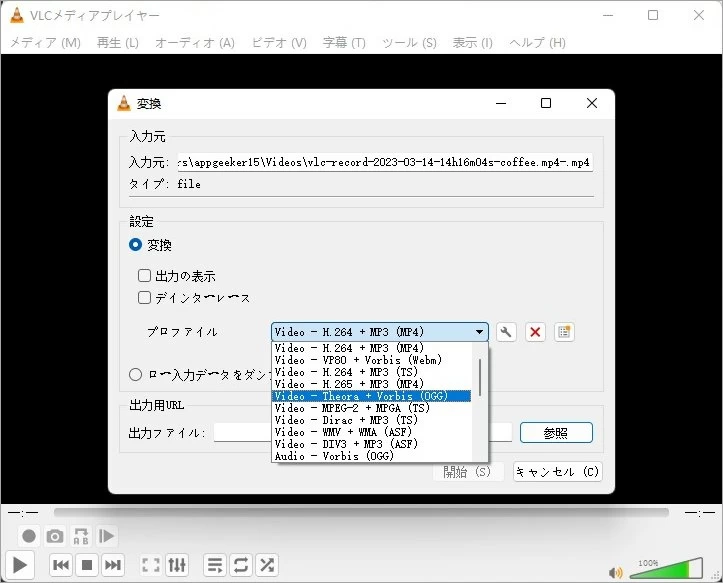Click the 出力ファイル text field

(x=363, y=433)
